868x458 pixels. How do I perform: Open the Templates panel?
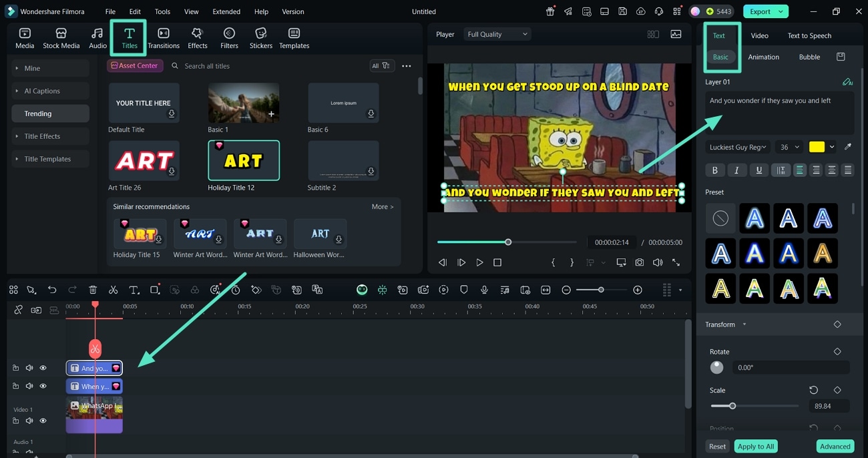pos(294,39)
